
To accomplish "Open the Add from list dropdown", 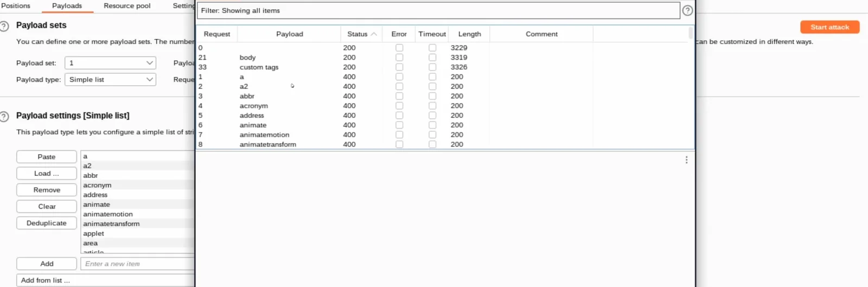I will tap(105, 280).
